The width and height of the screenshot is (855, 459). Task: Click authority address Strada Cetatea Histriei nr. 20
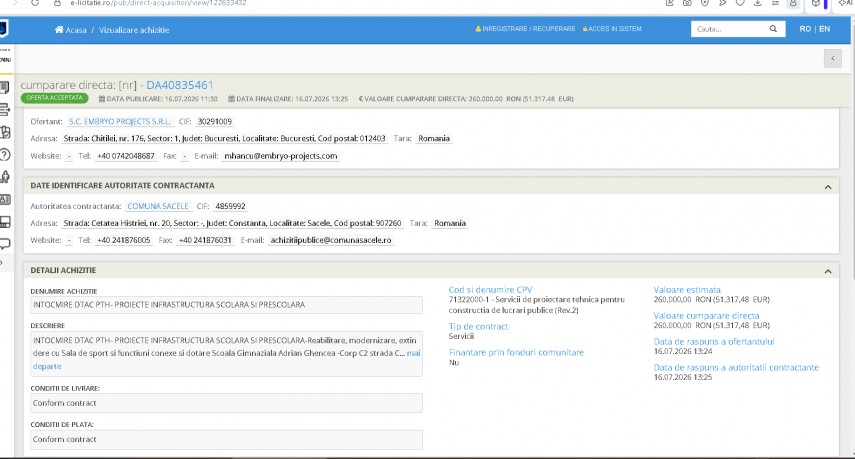232,223
